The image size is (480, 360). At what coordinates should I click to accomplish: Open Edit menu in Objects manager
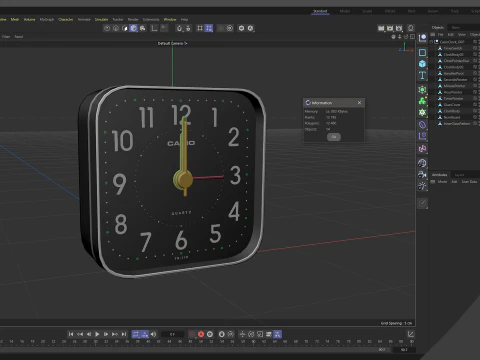click(x=451, y=35)
